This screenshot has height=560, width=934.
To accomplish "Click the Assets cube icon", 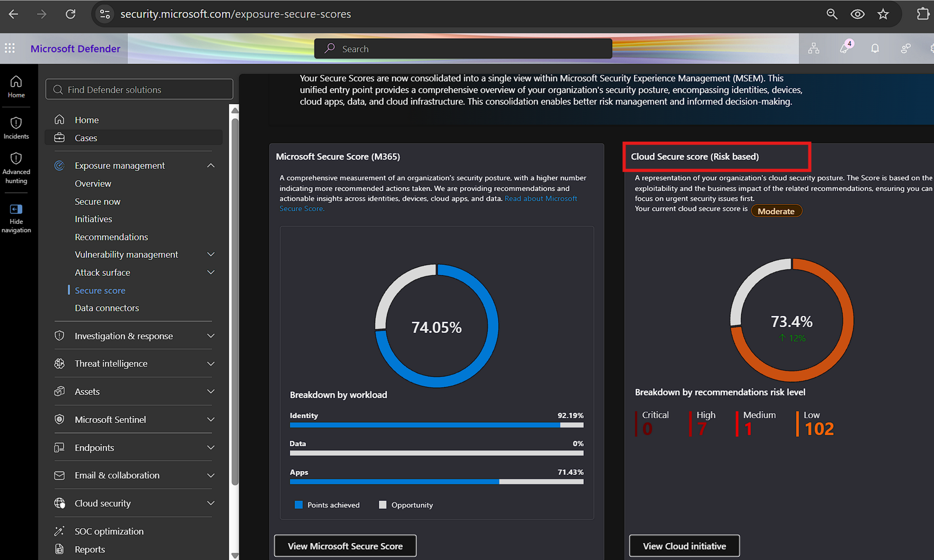I will click(59, 391).
